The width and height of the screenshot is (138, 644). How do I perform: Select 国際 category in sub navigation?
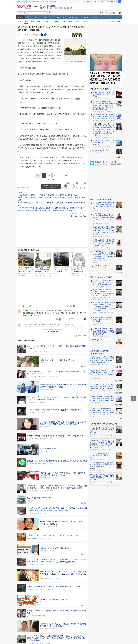pyautogui.click(x=32, y=21)
